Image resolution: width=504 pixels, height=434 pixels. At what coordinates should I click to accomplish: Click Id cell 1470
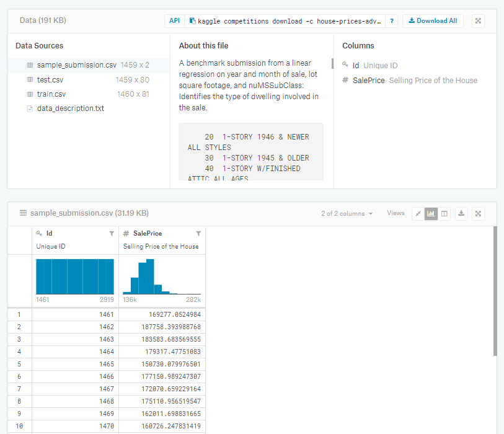[x=107, y=426]
